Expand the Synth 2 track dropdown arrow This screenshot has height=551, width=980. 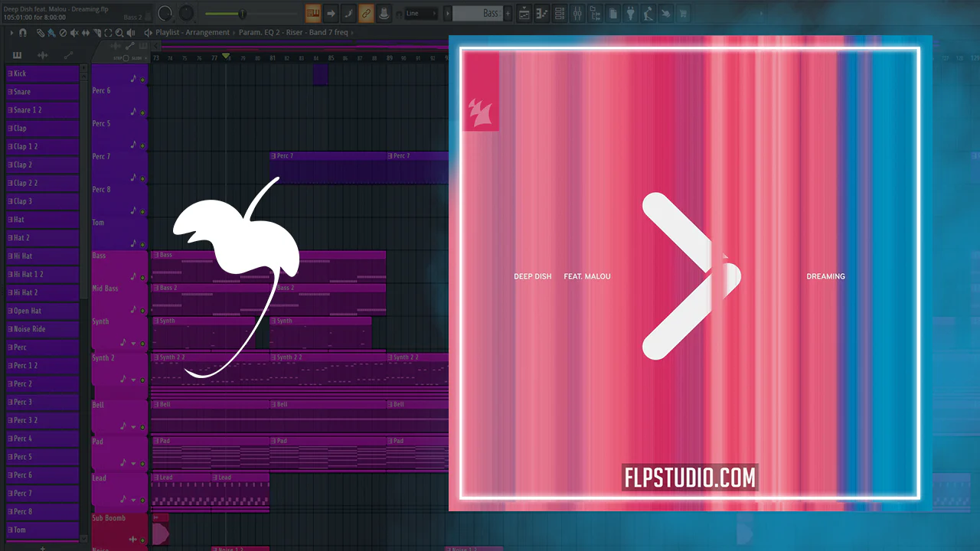(x=133, y=380)
